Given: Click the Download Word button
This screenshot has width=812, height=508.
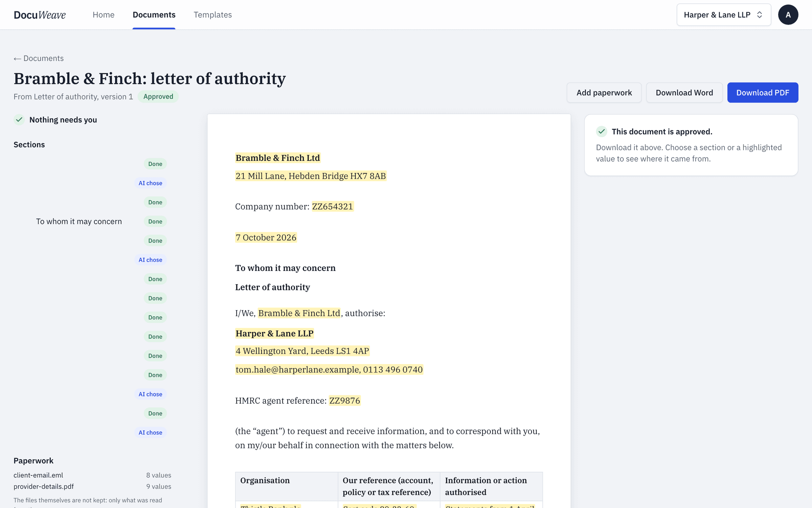Looking at the screenshot, I should click(x=684, y=92).
